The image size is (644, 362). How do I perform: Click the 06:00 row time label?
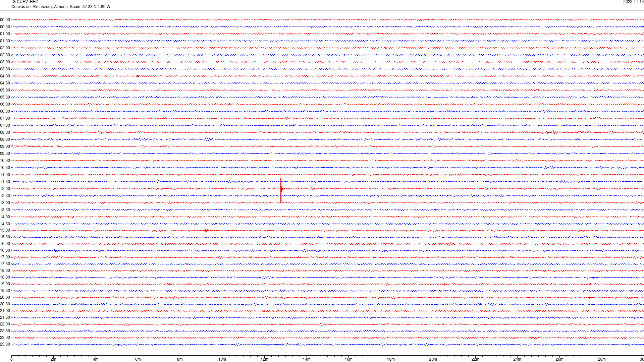click(5, 104)
